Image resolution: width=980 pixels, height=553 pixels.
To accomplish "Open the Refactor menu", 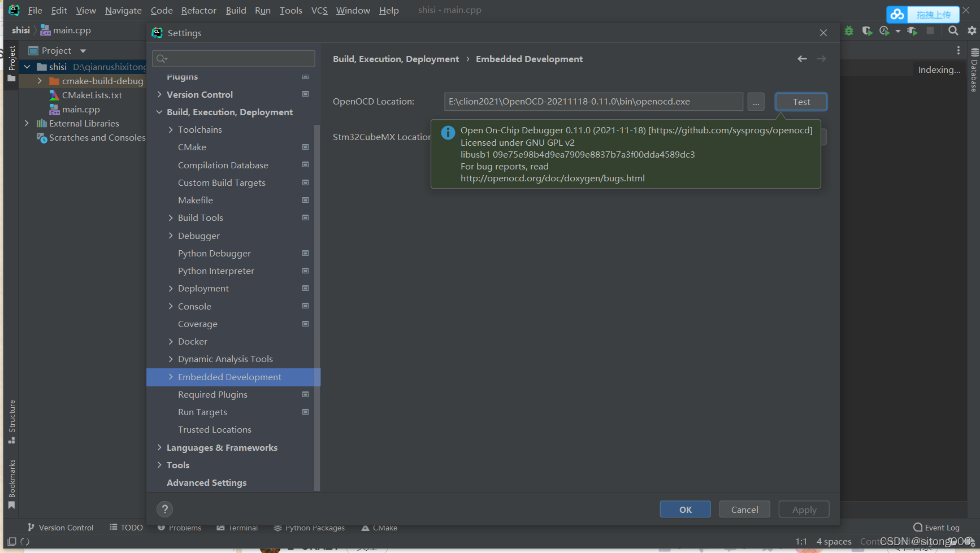I will point(198,10).
